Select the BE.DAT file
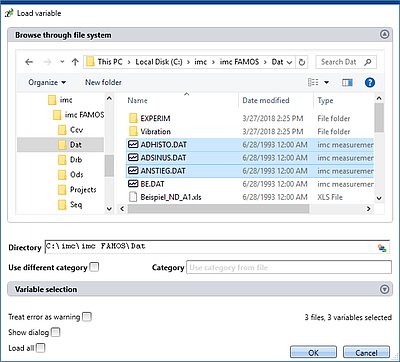The image size is (400, 362). (250, 184)
